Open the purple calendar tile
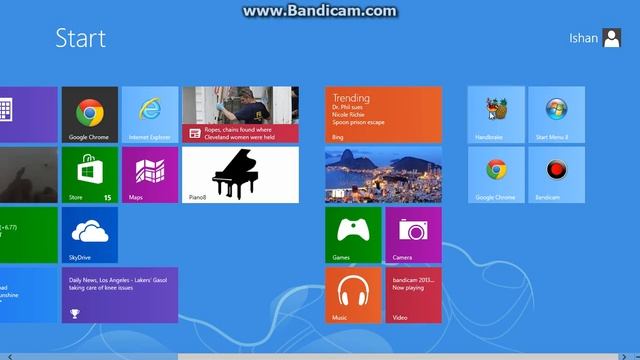The width and height of the screenshot is (640, 360). (x=29, y=115)
